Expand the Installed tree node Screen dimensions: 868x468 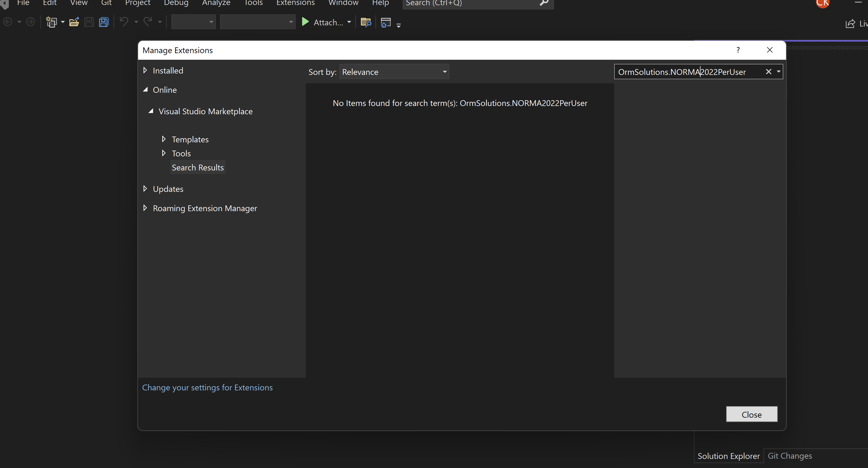(x=145, y=70)
